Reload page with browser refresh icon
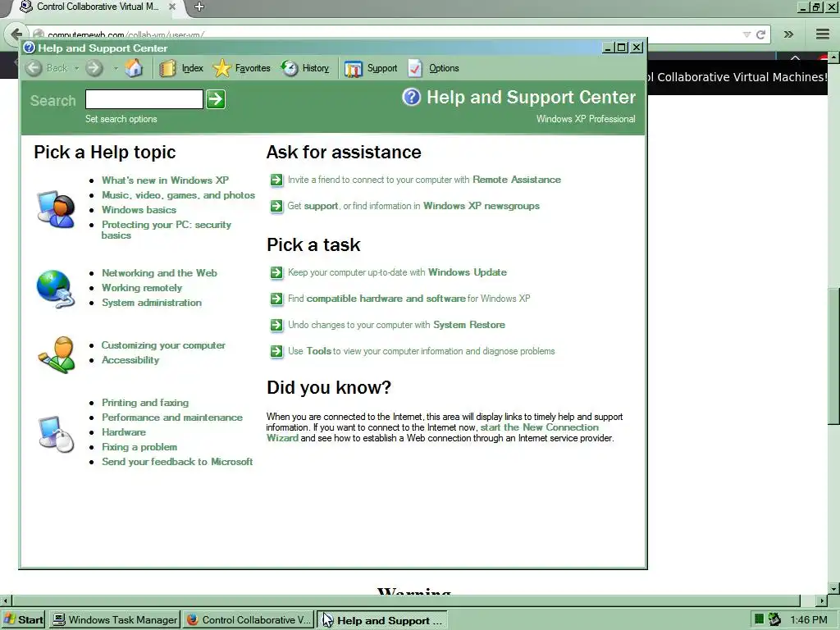This screenshot has width=840, height=630. 760,34
